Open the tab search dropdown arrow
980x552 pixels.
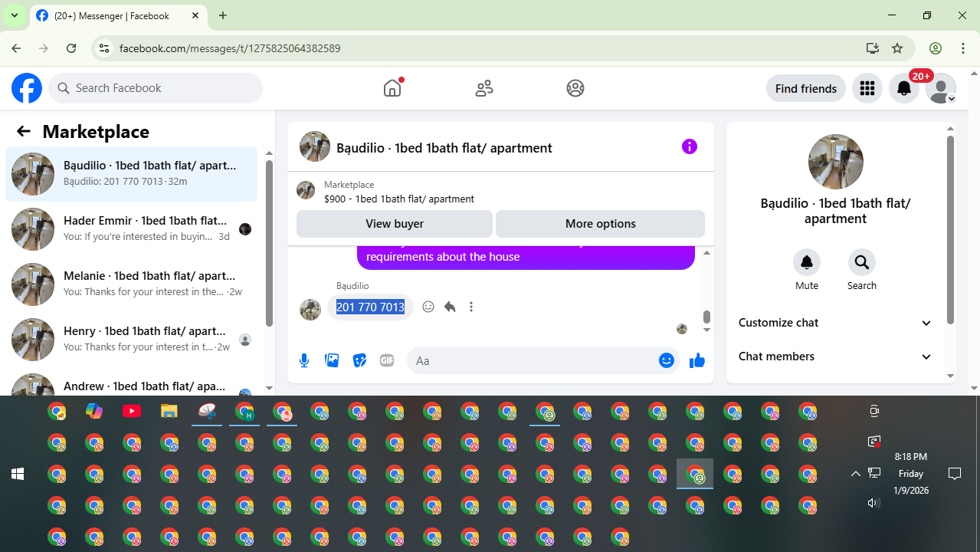coord(14,15)
